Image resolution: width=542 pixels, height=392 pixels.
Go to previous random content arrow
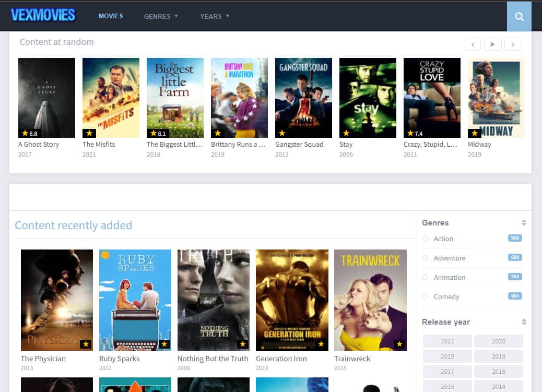[473, 44]
